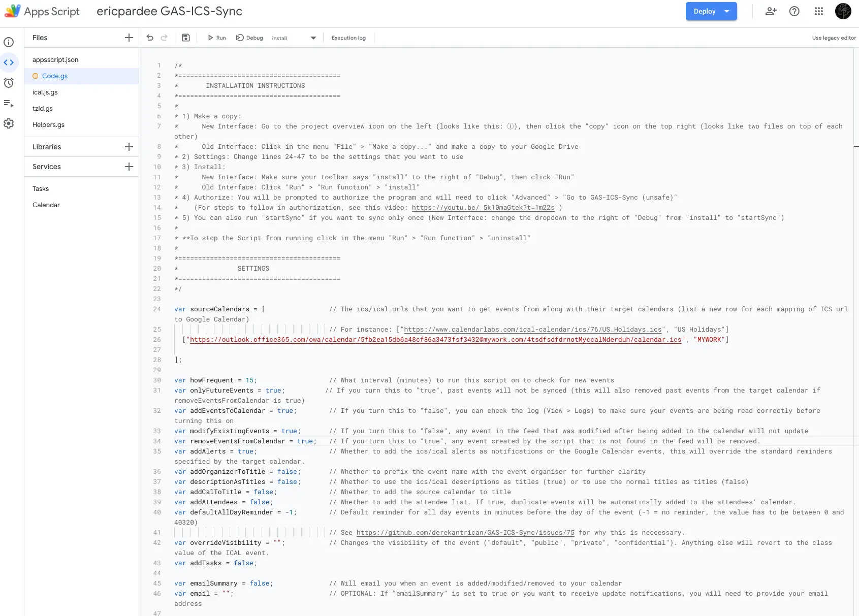
Task: Redo the undone edit
Action: point(164,38)
